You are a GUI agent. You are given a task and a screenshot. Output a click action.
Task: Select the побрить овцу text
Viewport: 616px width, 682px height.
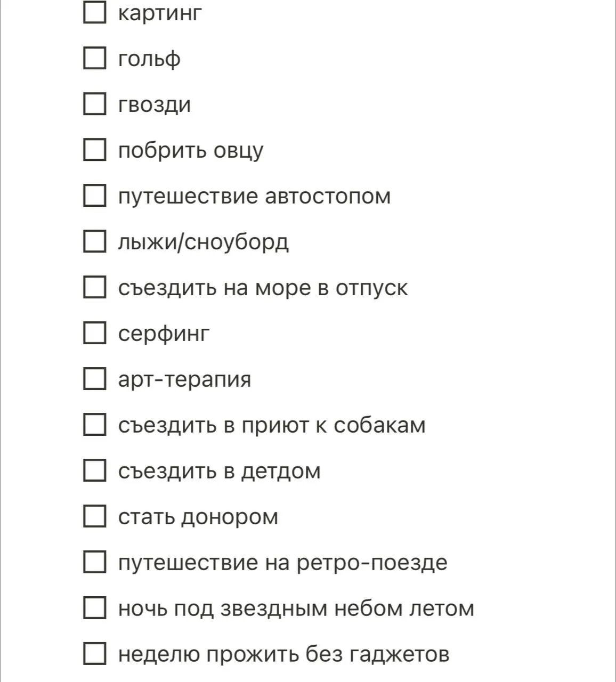pos(191,151)
